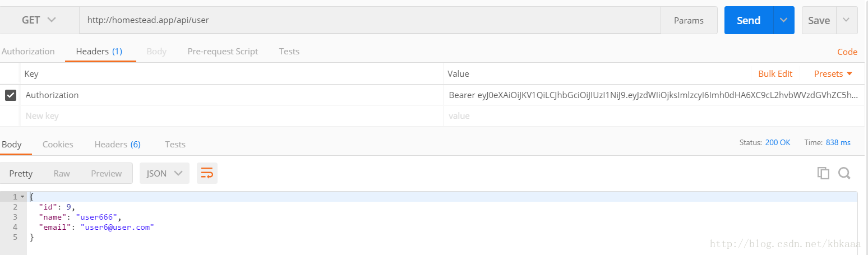Click the New key input field
Image resolution: width=868 pixels, height=255 pixels.
coord(233,116)
